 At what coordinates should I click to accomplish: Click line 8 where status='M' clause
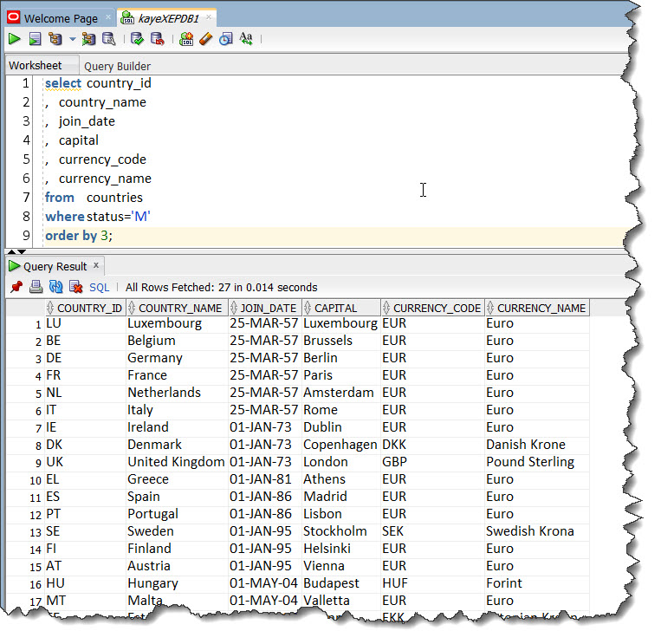click(98, 217)
